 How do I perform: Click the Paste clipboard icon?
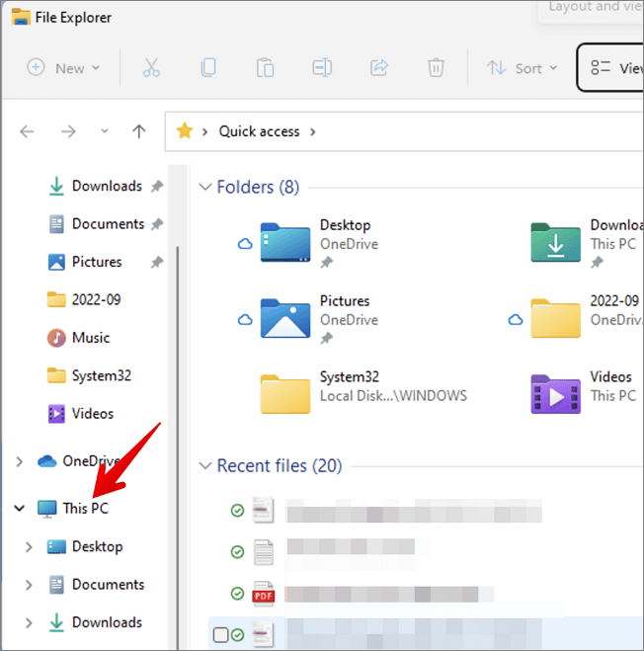[x=265, y=68]
